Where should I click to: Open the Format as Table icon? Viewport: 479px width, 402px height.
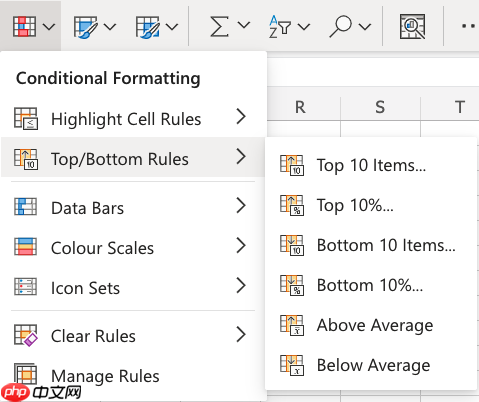click(x=85, y=26)
